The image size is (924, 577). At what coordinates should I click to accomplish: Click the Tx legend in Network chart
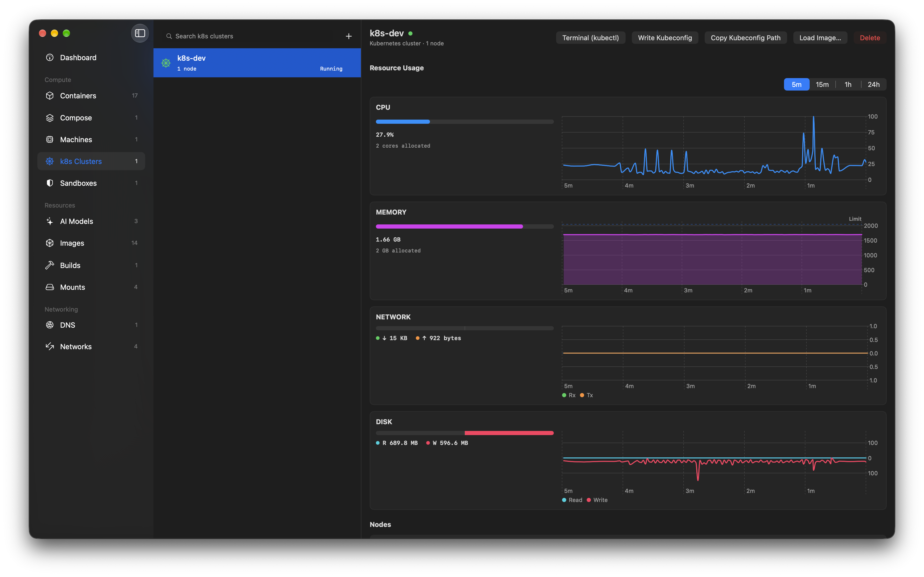point(586,395)
